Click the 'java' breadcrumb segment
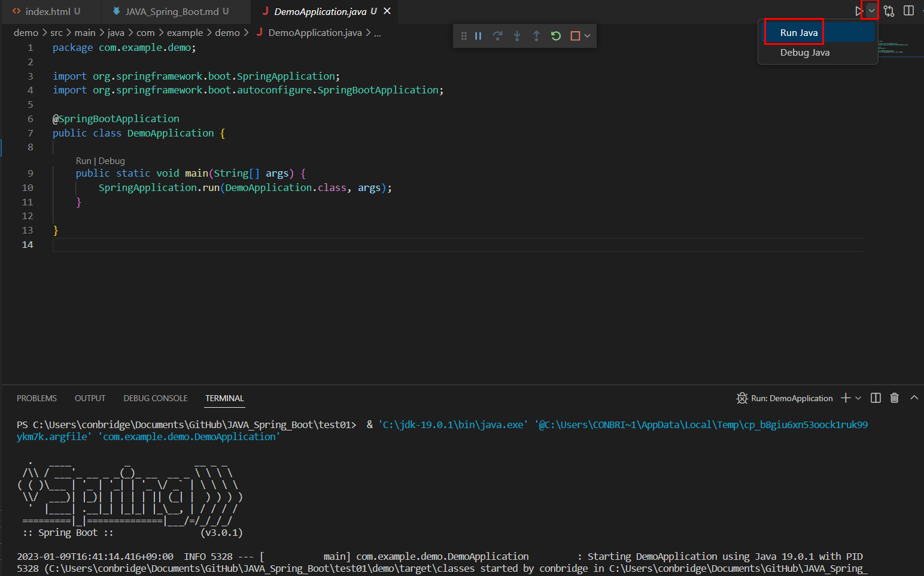Viewport: 924px width, 576px height. (116, 33)
